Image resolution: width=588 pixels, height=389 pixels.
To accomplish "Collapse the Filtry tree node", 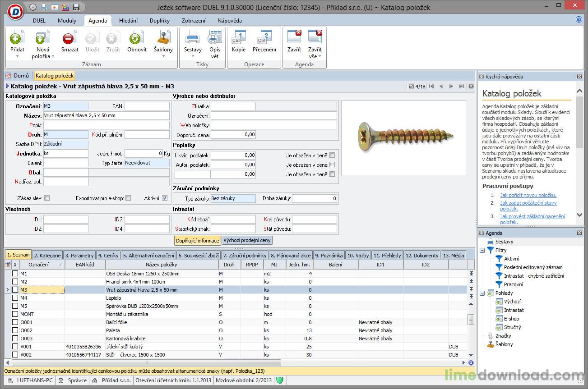I will pos(482,250).
